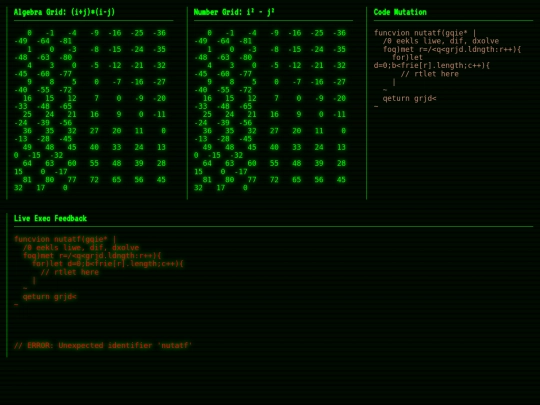
Task: Select value -27 in the Algebra Grid
Action: [x=159, y=82]
